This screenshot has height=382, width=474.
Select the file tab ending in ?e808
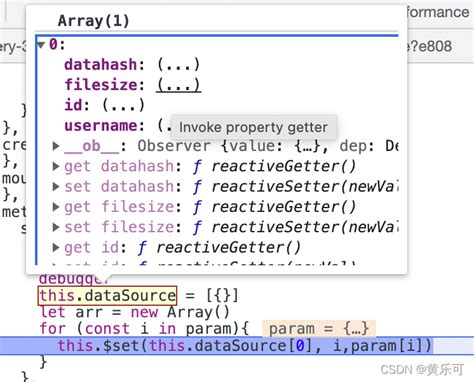pos(429,46)
